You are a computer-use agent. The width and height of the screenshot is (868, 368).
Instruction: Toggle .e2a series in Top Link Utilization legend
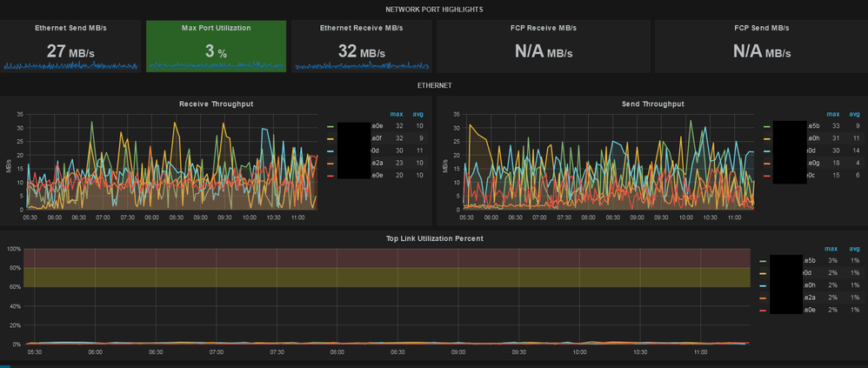[x=810, y=298]
